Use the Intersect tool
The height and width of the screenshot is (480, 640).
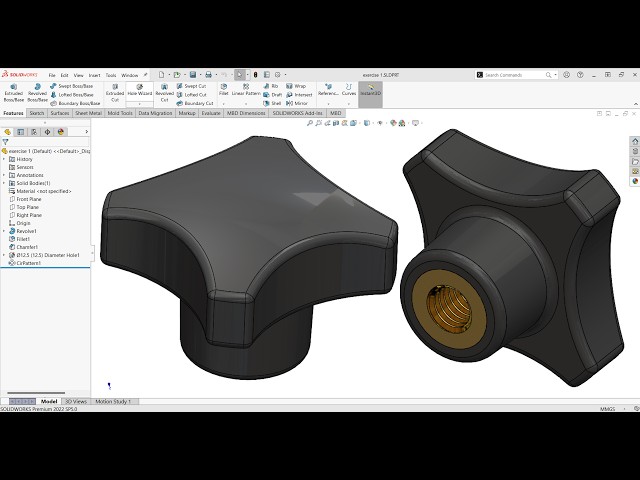(x=299, y=95)
